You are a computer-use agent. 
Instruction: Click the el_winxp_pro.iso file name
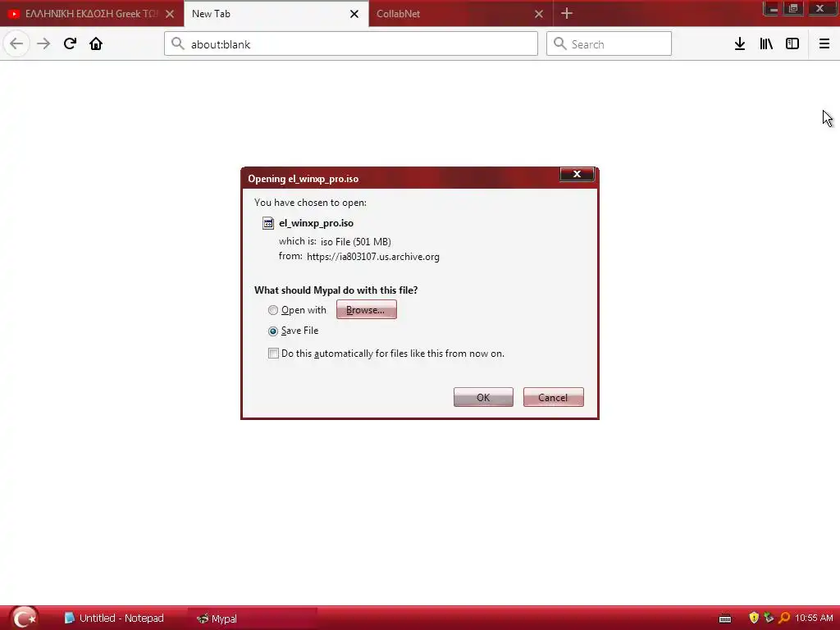point(316,223)
